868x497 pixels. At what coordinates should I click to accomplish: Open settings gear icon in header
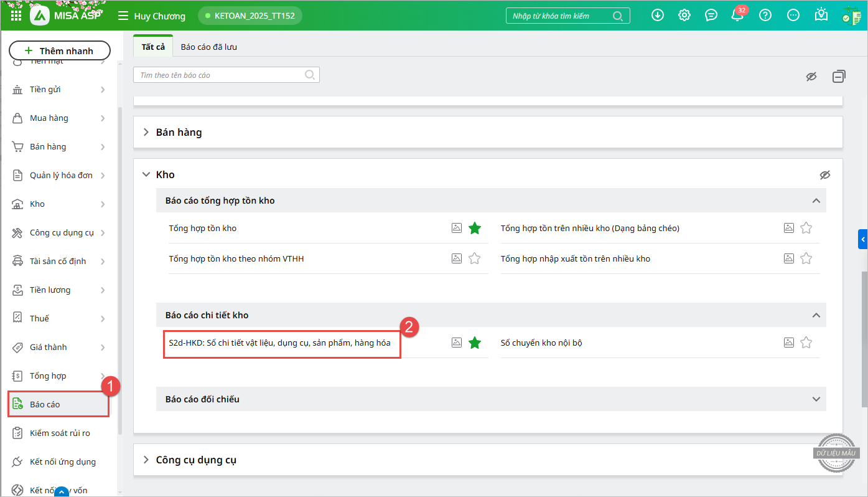pyautogui.click(x=684, y=16)
